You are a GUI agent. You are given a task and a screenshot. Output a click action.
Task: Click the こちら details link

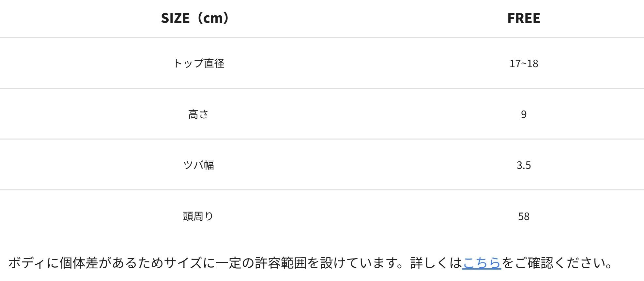click(481, 263)
